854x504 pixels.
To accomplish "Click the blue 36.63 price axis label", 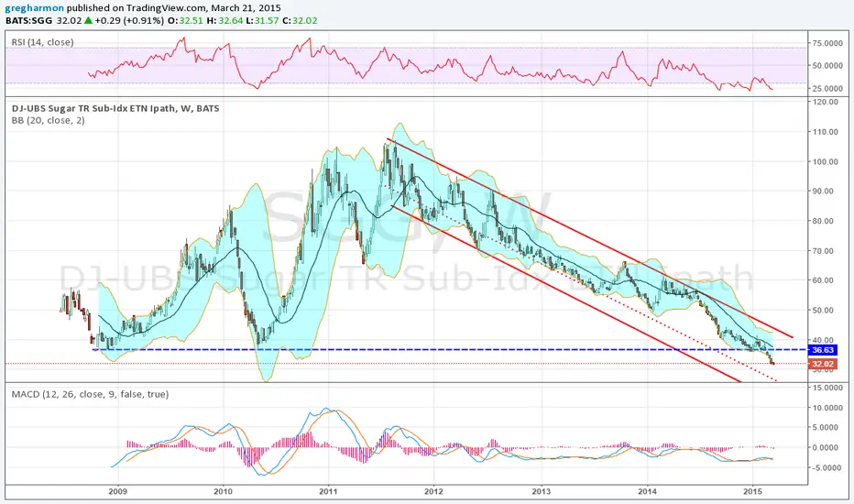I will 823,350.
